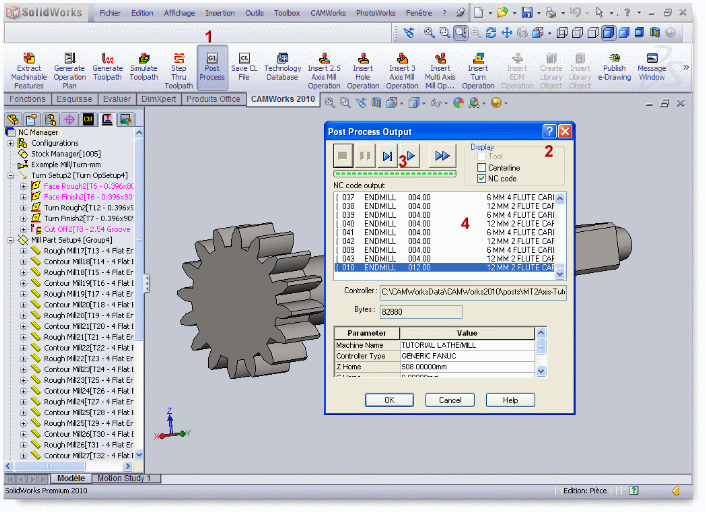
Task: Expand the Configurations tree node
Action: pos(11,143)
